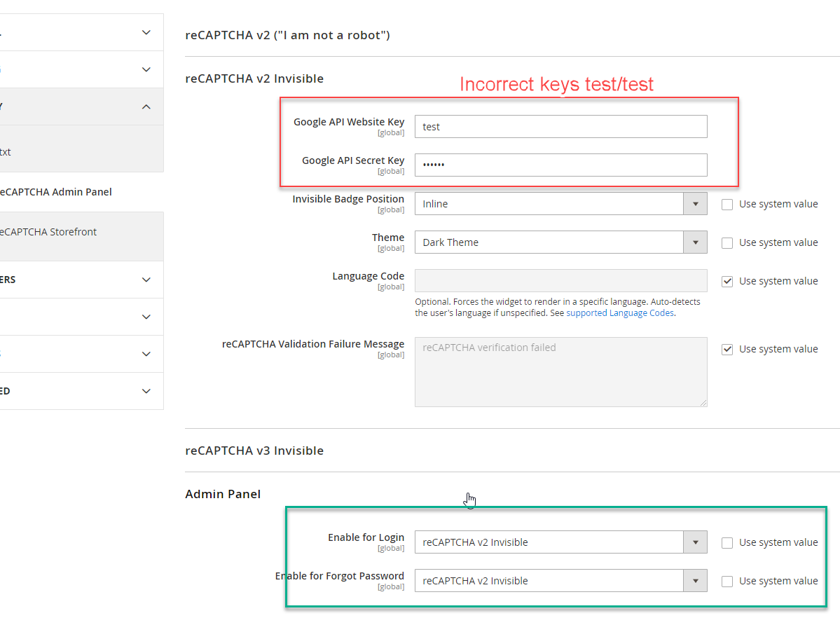Click the Google API Website Key input containing test
The width and height of the screenshot is (840, 618).
(x=560, y=126)
